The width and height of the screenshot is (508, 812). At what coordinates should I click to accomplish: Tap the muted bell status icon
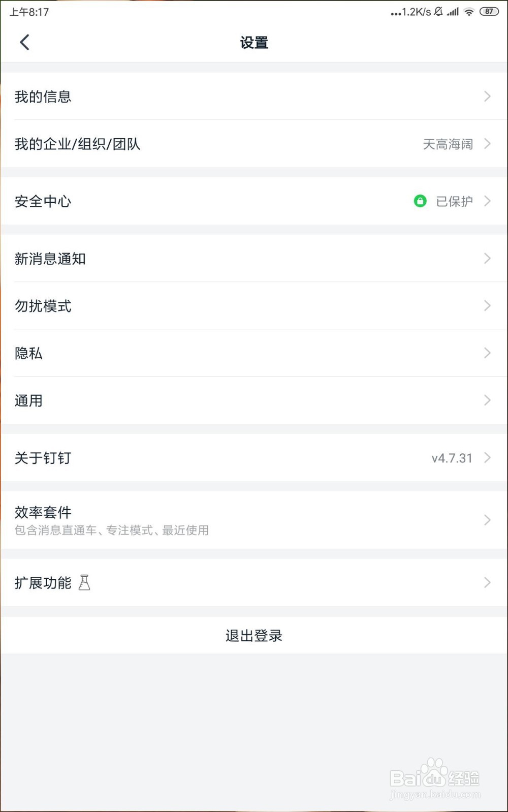point(438,12)
